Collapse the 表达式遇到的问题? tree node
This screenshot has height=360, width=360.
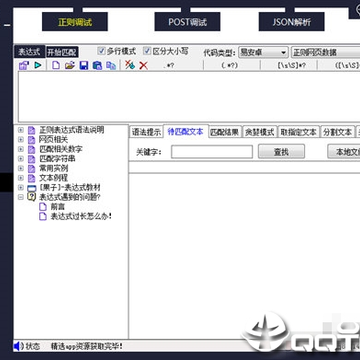(x=21, y=197)
